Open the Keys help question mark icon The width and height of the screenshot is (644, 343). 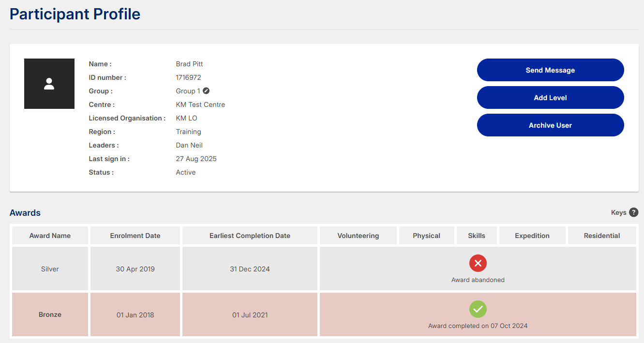[633, 212]
